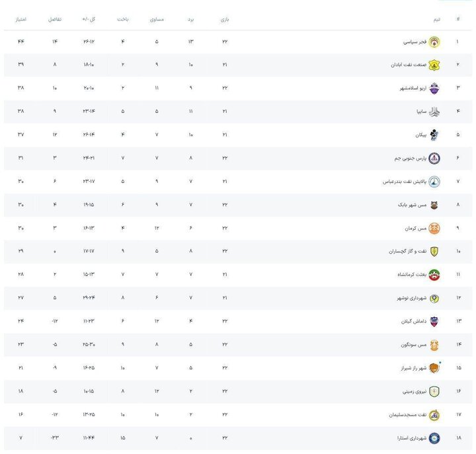
Task: Click the Besat Kermanshah logo
Action: (434, 274)
